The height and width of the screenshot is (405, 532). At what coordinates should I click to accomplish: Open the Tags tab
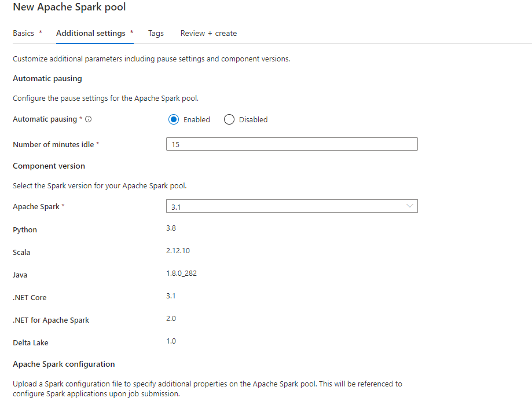point(156,33)
